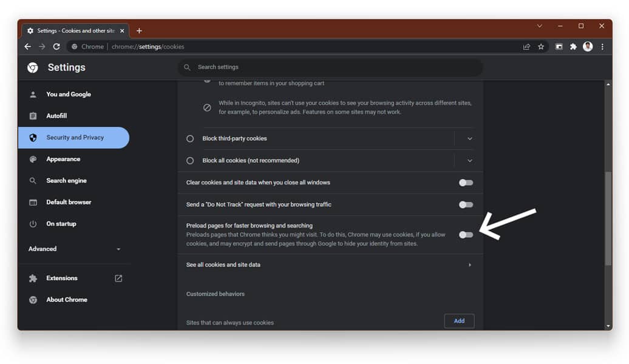
Task: Click the site info icon before Chrome
Action: 74,47
